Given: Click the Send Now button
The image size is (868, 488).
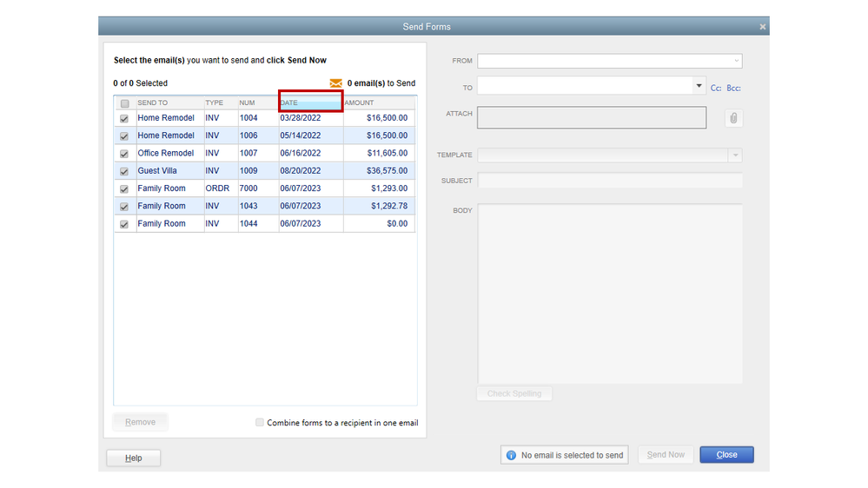Looking at the screenshot, I should 666,455.
